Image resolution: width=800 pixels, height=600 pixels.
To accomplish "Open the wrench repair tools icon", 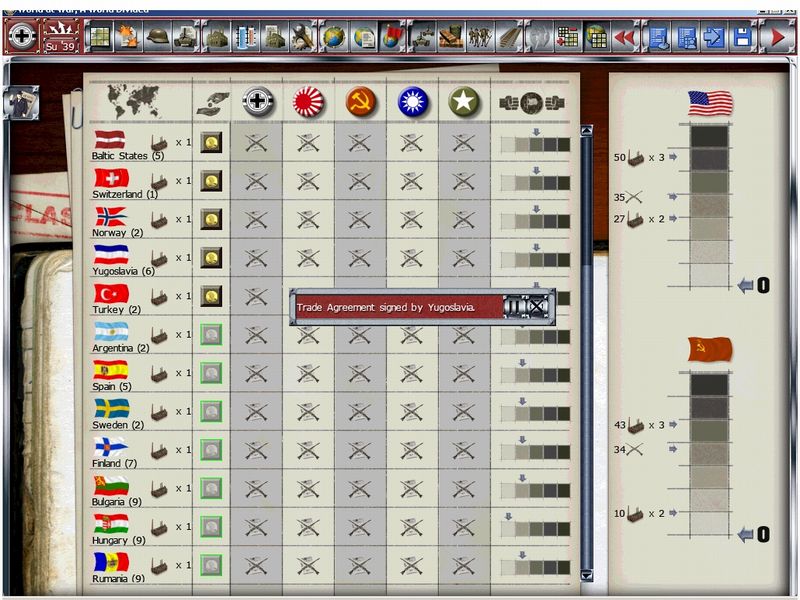I will [304, 37].
